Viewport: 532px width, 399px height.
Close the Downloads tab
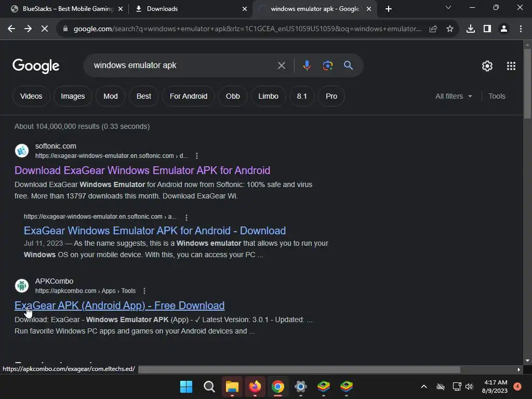click(x=245, y=9)
